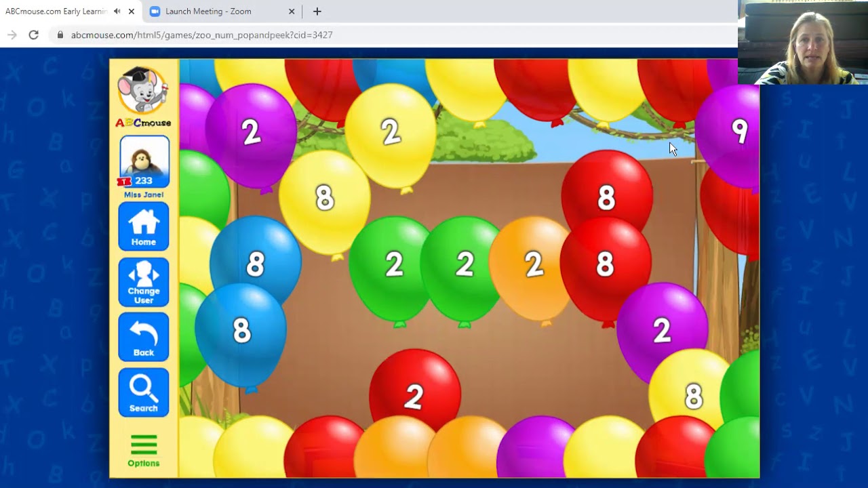Open a new browser tab

click(x=317, y=12)
